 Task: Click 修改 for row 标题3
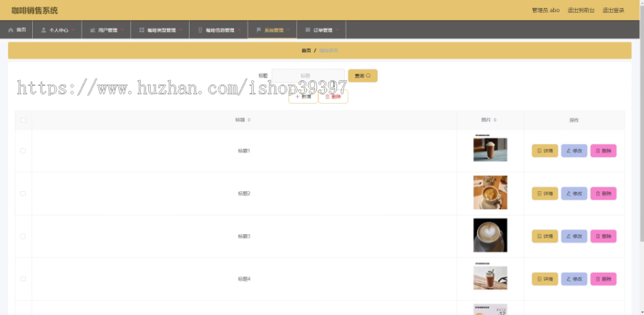[574, 236]
